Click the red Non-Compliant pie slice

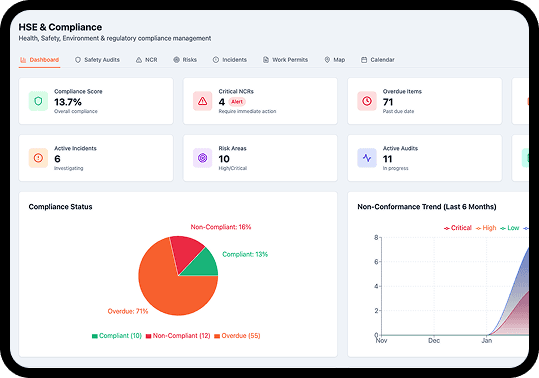(x=185, y=253)
